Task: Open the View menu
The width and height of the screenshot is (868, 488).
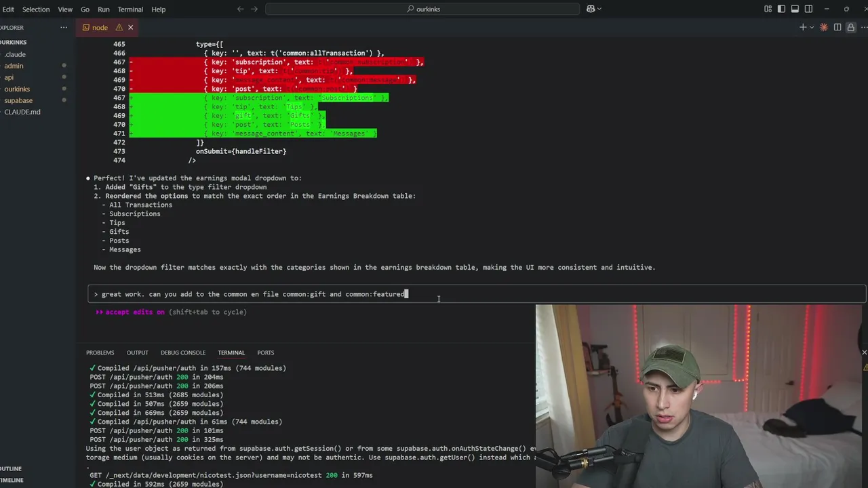Action: [x=65, y=9]
